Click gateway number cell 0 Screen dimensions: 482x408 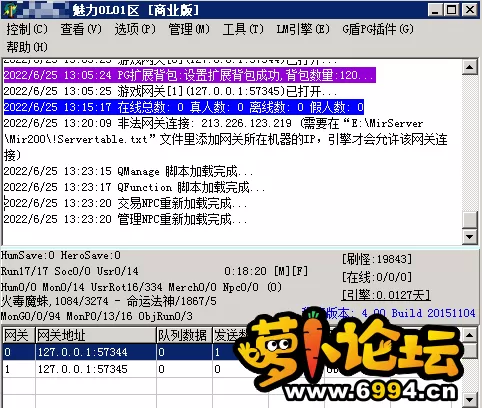19,352
